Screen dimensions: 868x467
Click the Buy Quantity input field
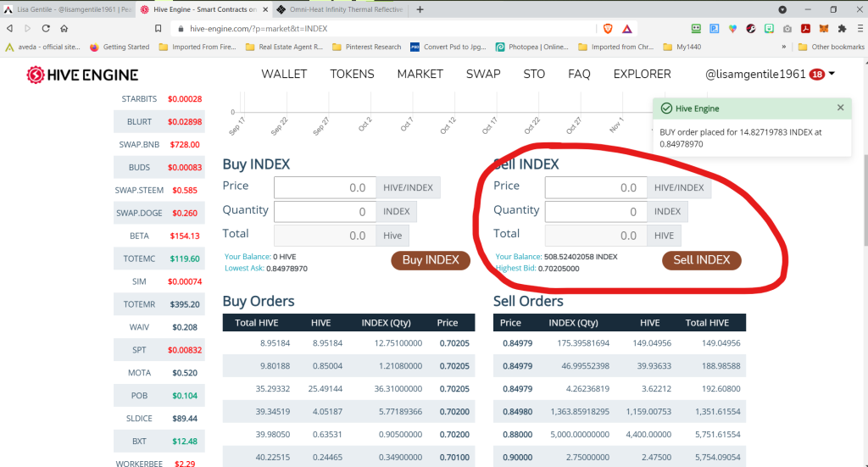pyautogui.click(x=325, y=211)
